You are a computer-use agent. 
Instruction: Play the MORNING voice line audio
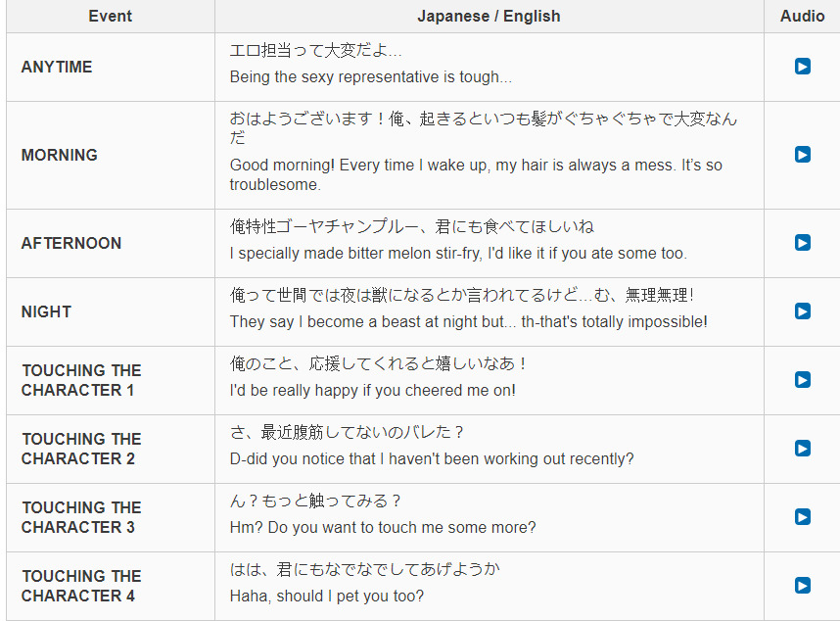tap(803, 155)
